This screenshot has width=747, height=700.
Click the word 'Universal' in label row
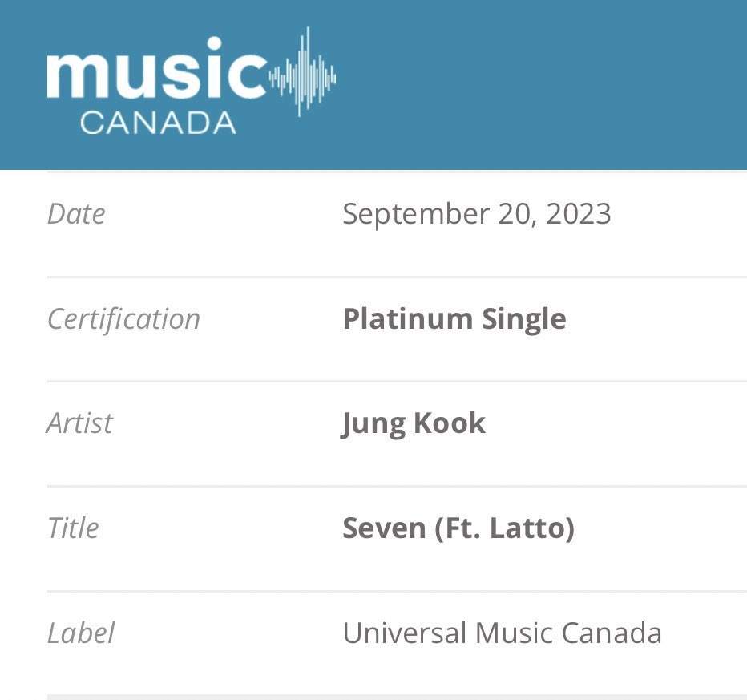point(405,633)
